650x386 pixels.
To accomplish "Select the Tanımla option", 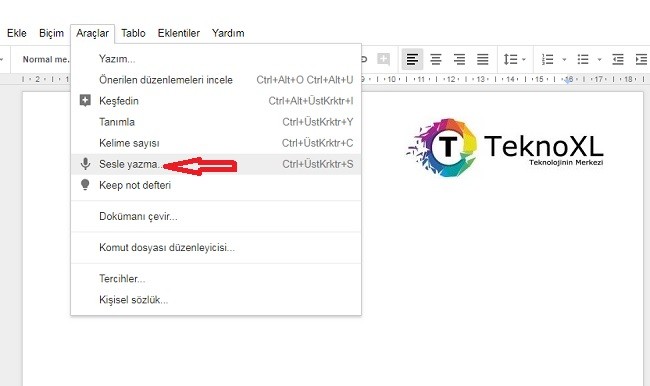I will click(x=216, y=122).
